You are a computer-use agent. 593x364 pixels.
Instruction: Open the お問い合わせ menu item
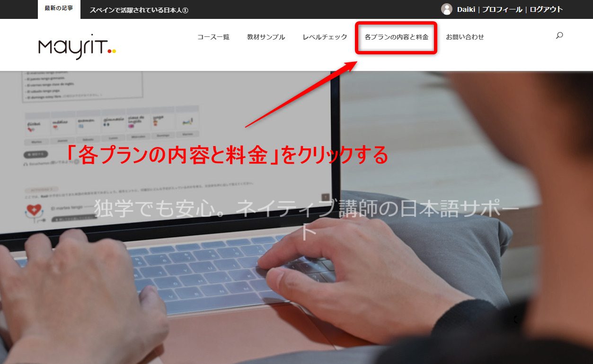(x=465, y=37)
